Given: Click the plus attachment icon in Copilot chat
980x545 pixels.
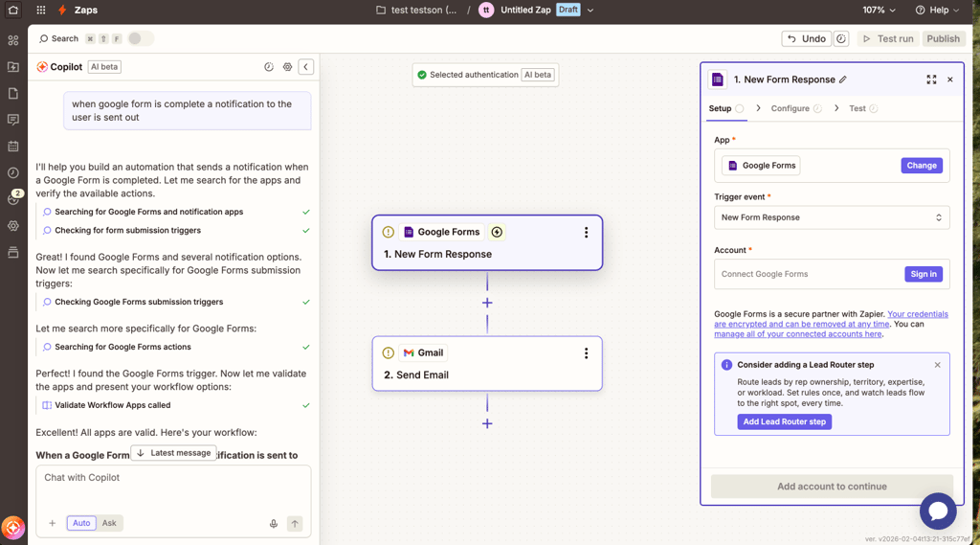Looking at the screenshot, I should point(53,523).
